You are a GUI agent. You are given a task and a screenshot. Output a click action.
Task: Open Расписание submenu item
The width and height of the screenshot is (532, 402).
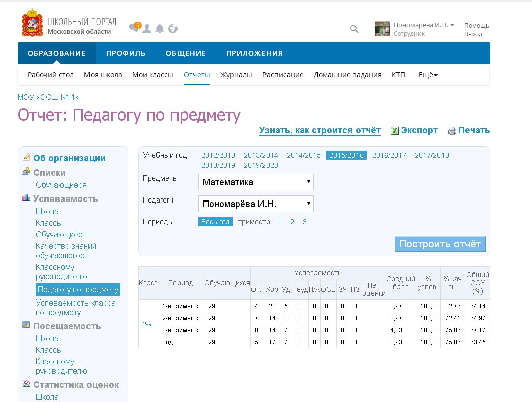click(x=283, y=75)
